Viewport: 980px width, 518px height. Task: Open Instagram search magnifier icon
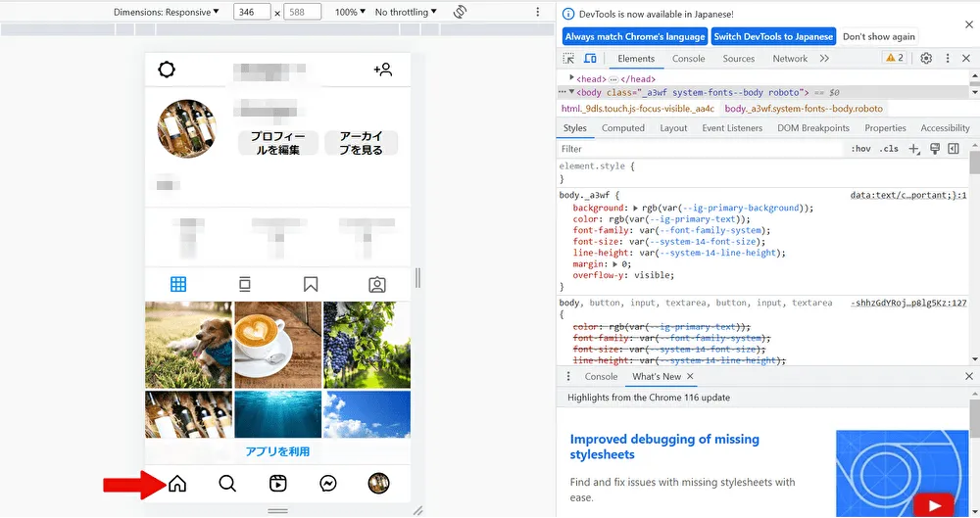[x=227, y=483]
